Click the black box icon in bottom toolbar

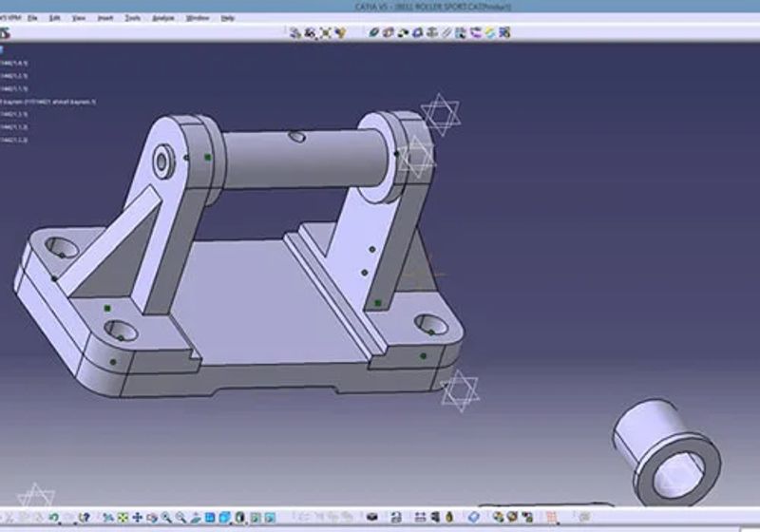372,517
